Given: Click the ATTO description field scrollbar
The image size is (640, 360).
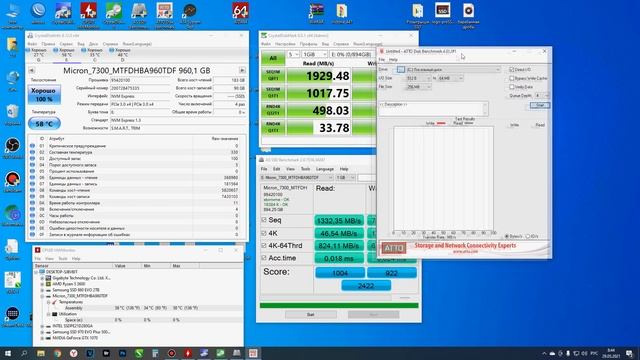Looking at the screenshot, I should click(485, 109).
